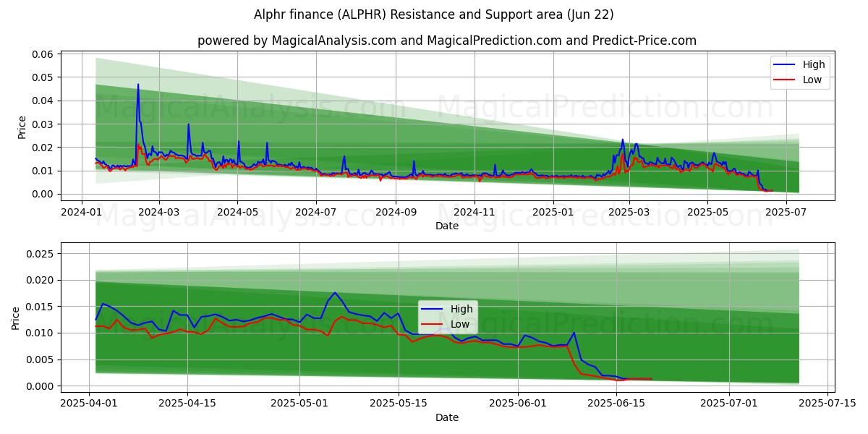The width and height of the screenshot is (868, 434).
Task: Click the '2025-06-01' date tick label
Action: click(x=518, y=404)
